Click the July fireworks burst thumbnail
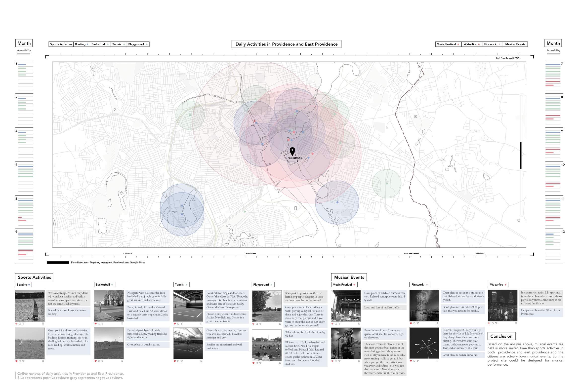 click(x=424, y=343)
